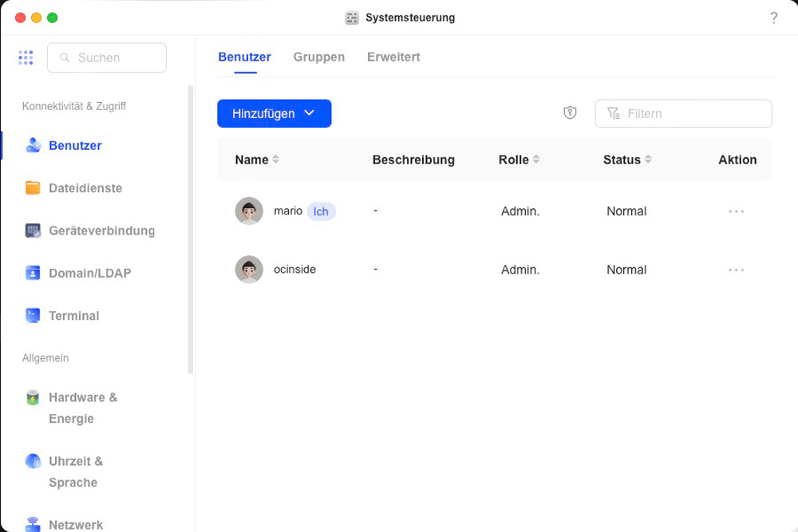The height and width of the screenshot is (532, 798).
Task: Click the security shield icon beside filter
Action: coord(570,113)
